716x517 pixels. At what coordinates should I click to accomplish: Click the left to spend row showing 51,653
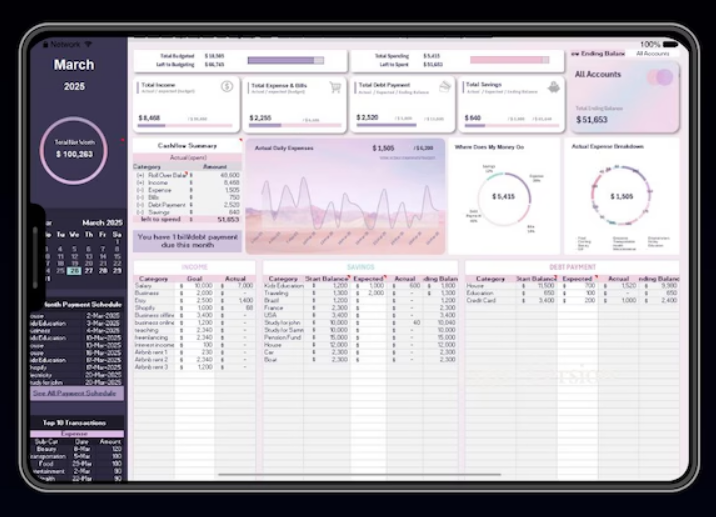(x=187, y=219)
